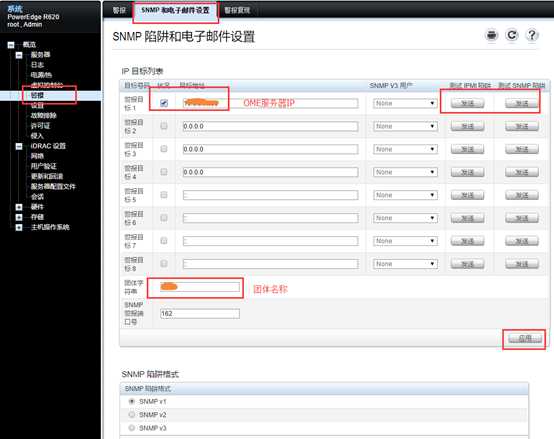Open 用户验证 under iDRAC 设置
This screenshot has height=439, width=554.
[43, 166]
